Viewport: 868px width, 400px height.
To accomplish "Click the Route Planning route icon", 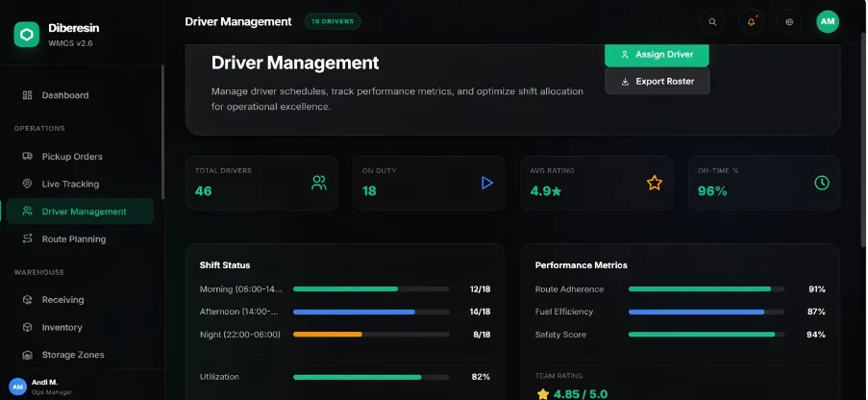I will (x=27, y=238).
